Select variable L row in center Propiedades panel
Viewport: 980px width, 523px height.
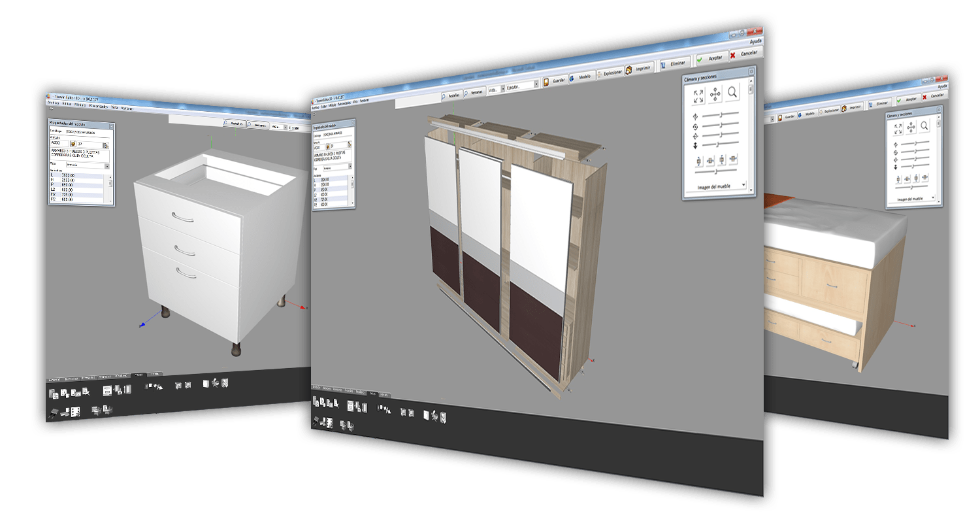click(x=331, y=180)
